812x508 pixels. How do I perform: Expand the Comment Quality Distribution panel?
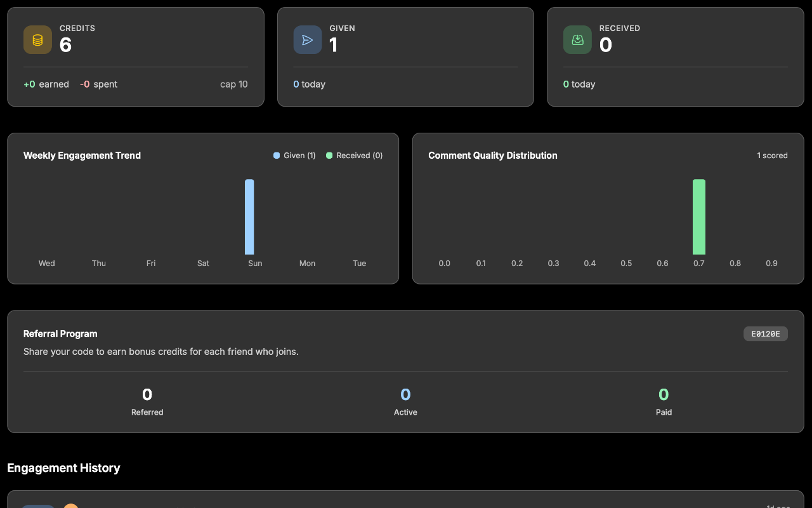(493, 155)
